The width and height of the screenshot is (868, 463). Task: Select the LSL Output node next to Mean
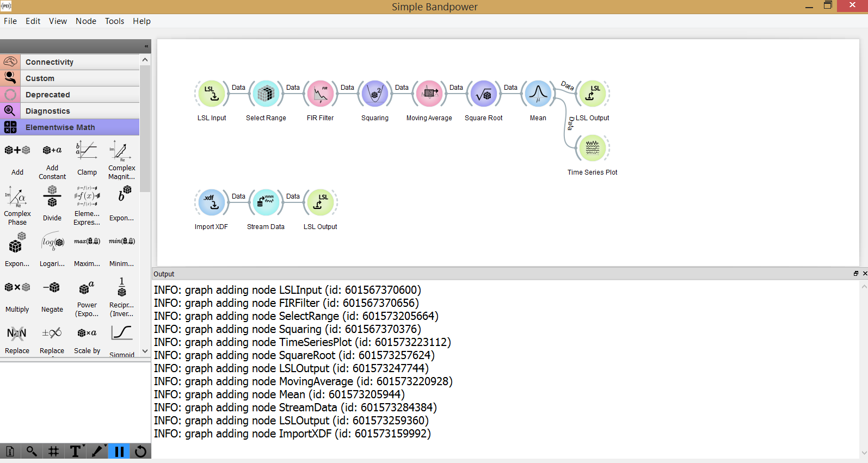[593, 94]
